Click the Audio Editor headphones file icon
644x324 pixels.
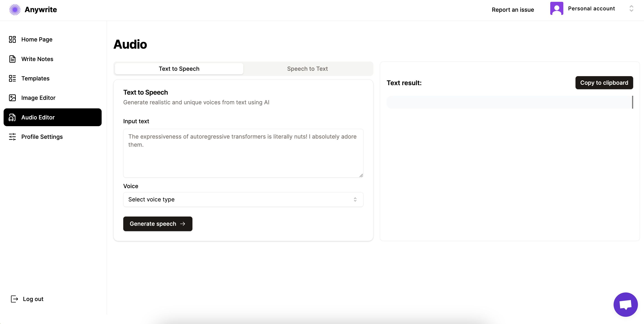tap(12, 117)
